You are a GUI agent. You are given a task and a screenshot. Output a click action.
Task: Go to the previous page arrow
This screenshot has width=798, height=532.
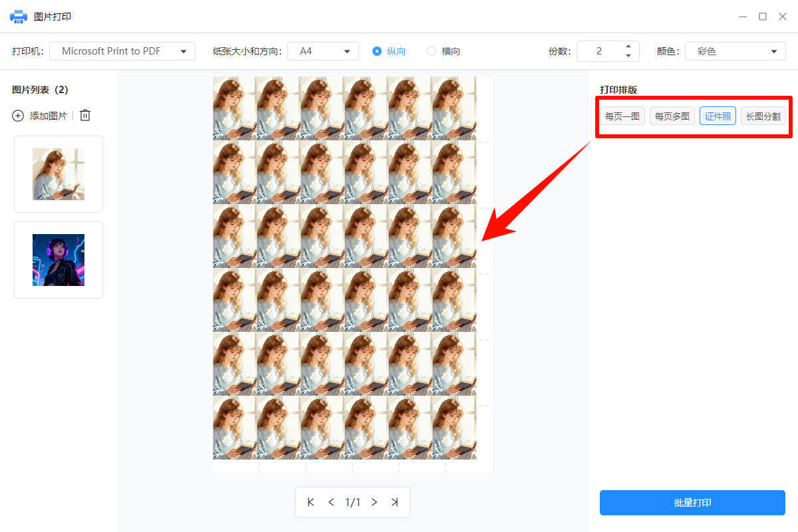click(331, 502)
